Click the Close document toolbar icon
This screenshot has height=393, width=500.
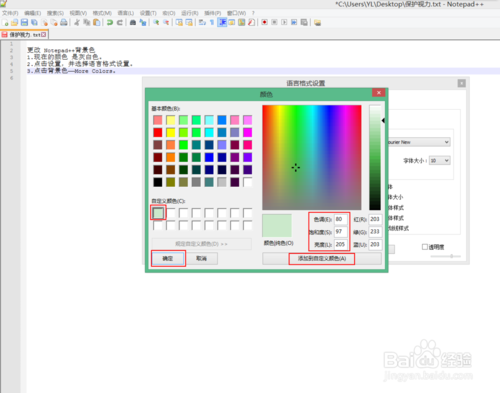pos(44,22)
